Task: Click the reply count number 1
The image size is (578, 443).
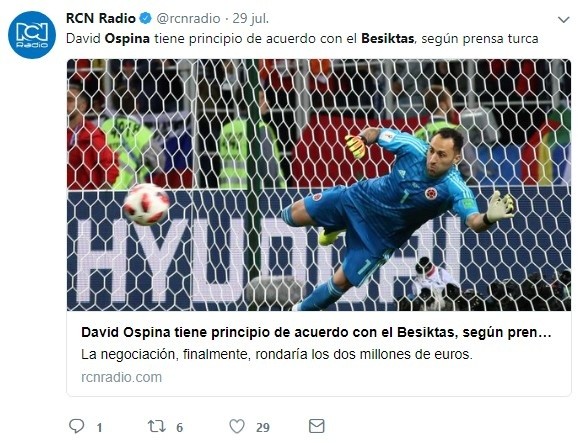Action: [x=99, y=428]
